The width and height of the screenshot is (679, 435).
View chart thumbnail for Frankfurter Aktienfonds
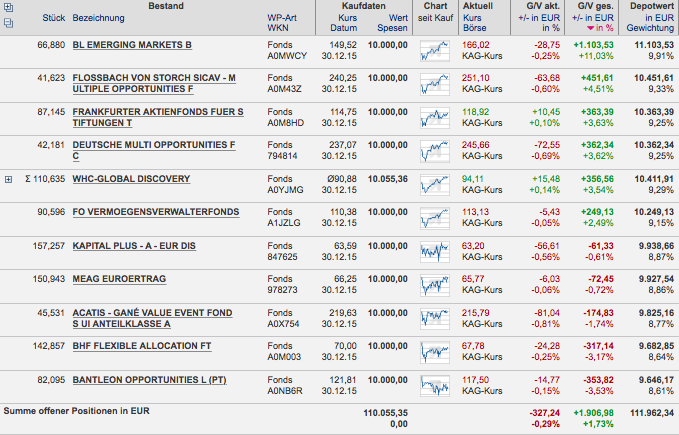pyautogui.click(x=435, y=118)
